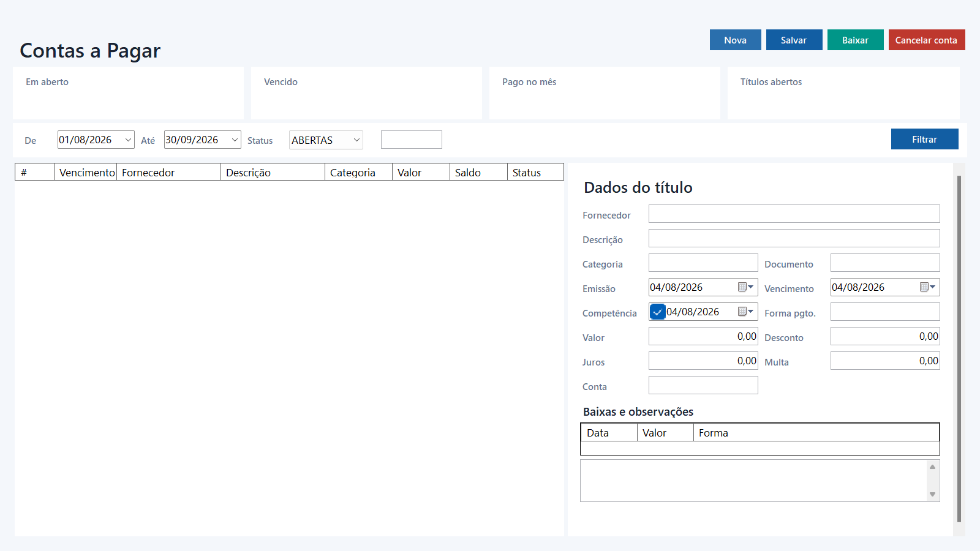
Task: Click the Forma pgto. input field
Action: pyautogui.click(x=885, y=312)
